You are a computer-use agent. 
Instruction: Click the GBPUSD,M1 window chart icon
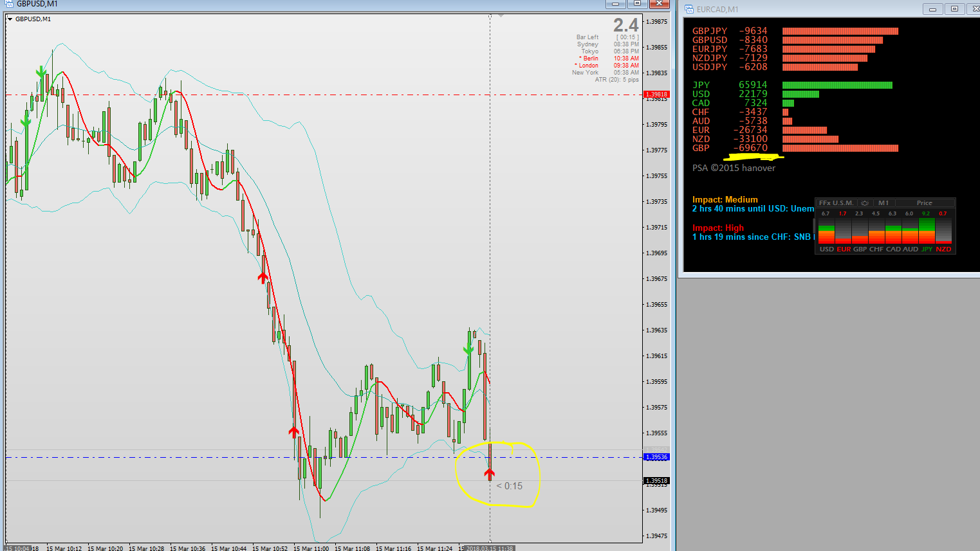(x=8, y=4)
